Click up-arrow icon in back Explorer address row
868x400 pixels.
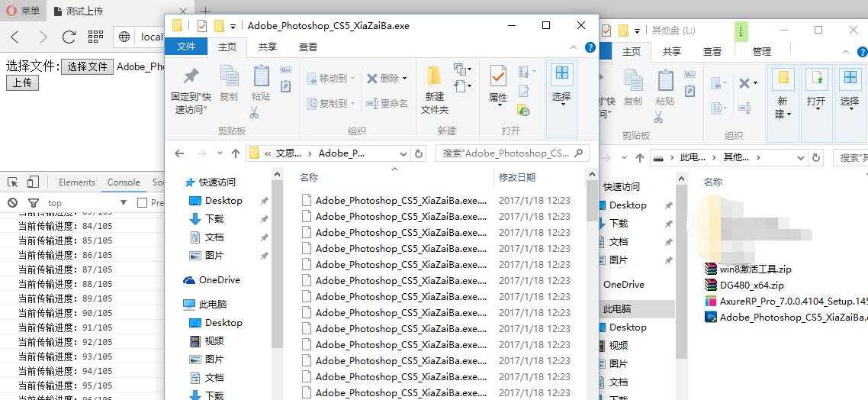[640, 158]
